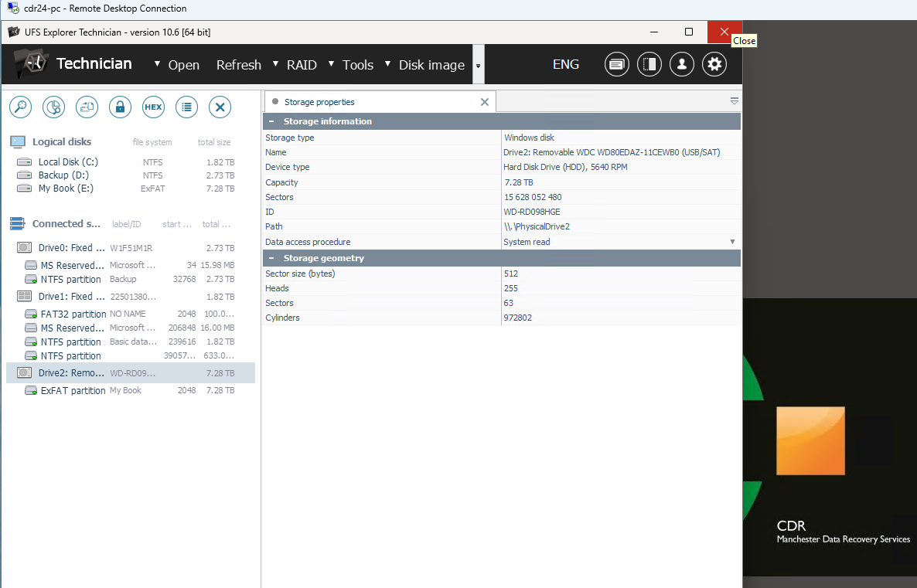917x588 pixels.
Task: Click the Disk image menu
Action: 431,65
